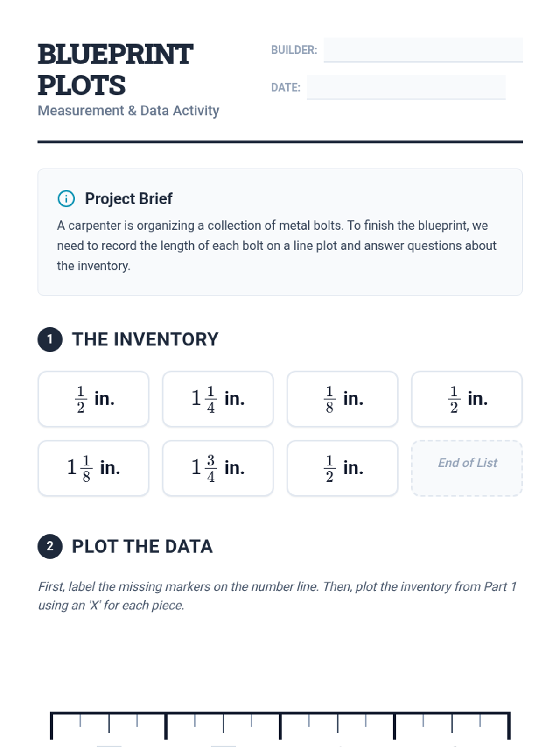The width and height of the screenshot is (560, 747).
Task: Click the Project Brief heading
Action: [128, 198]
